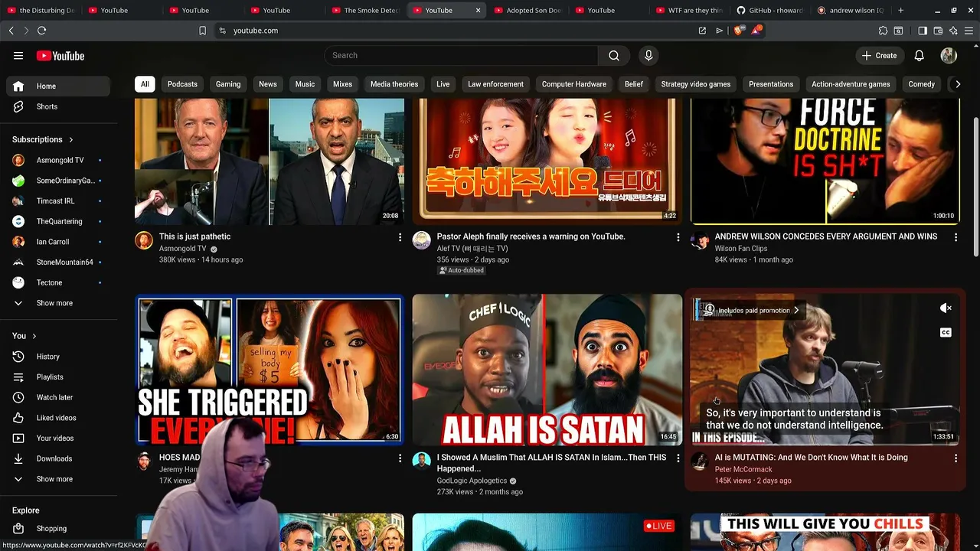Click the search magnifier button
The width and height of the screenshot is (980, 551).
tap(614, 55)
